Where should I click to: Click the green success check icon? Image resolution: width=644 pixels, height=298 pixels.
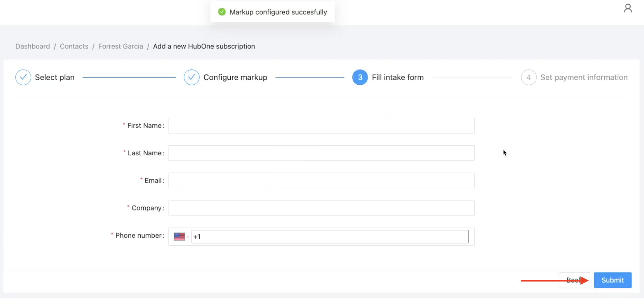222,12
